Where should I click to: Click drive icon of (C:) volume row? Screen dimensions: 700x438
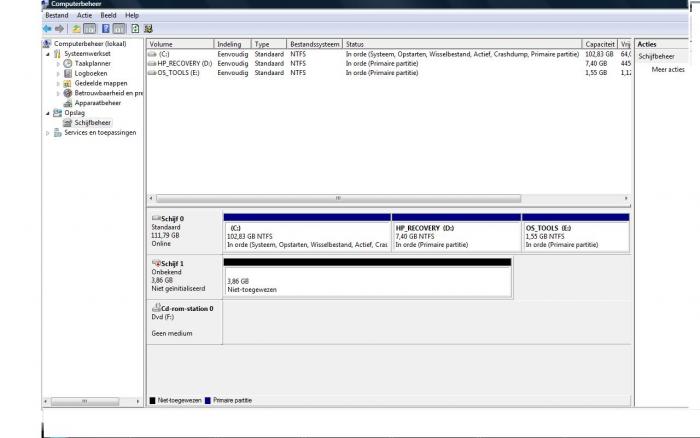coord(152,54)
